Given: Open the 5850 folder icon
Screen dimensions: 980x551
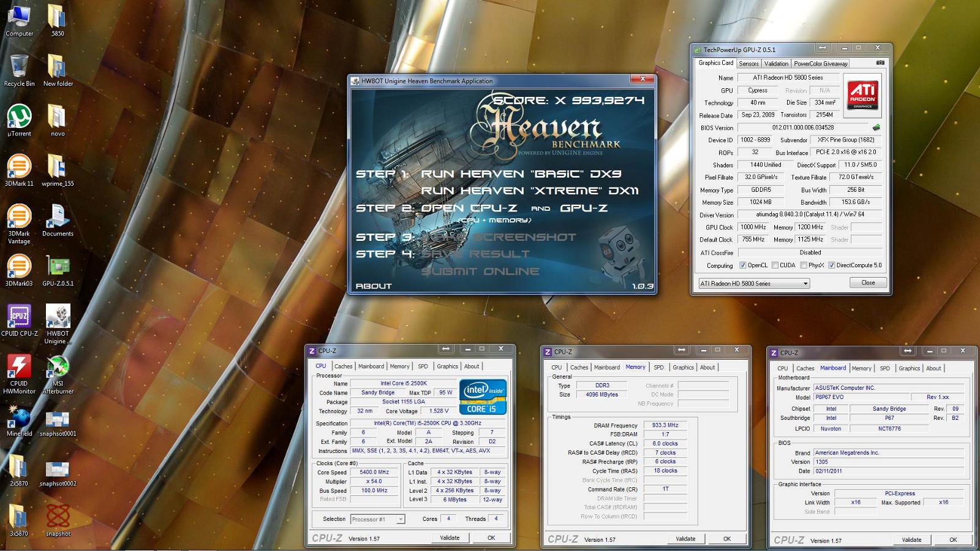Looking at the screenshot, I should coord(58,20).
